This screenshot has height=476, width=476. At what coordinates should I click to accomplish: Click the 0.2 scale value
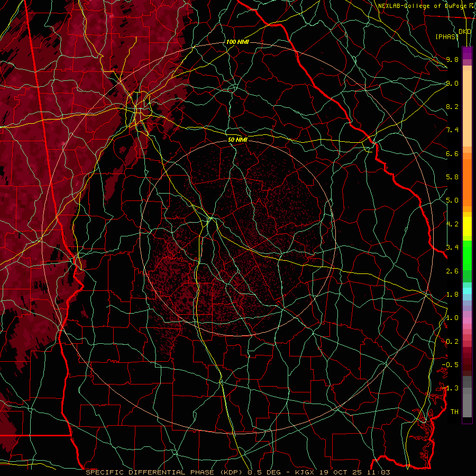[452, 342]
